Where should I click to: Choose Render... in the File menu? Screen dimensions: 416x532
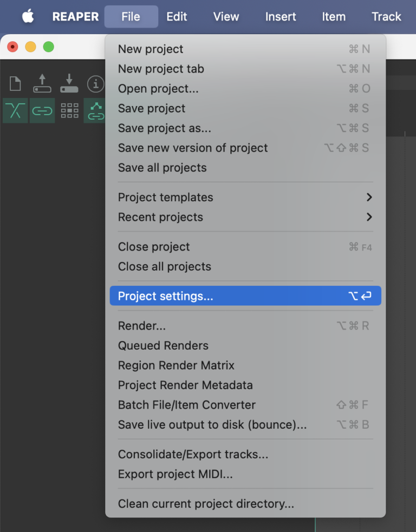pos(142,326)
